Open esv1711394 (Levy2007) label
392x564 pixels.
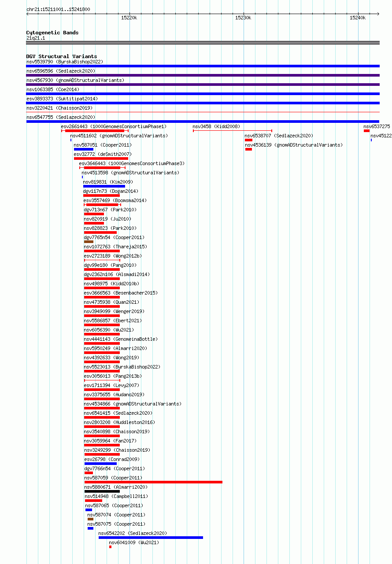pyautogui.click(x=112, y=385)
